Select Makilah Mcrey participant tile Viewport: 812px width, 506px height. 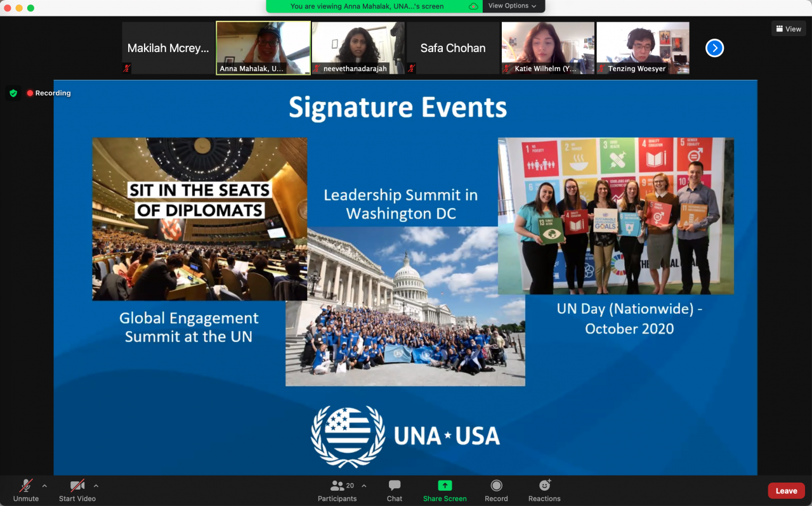coord(168,48)
